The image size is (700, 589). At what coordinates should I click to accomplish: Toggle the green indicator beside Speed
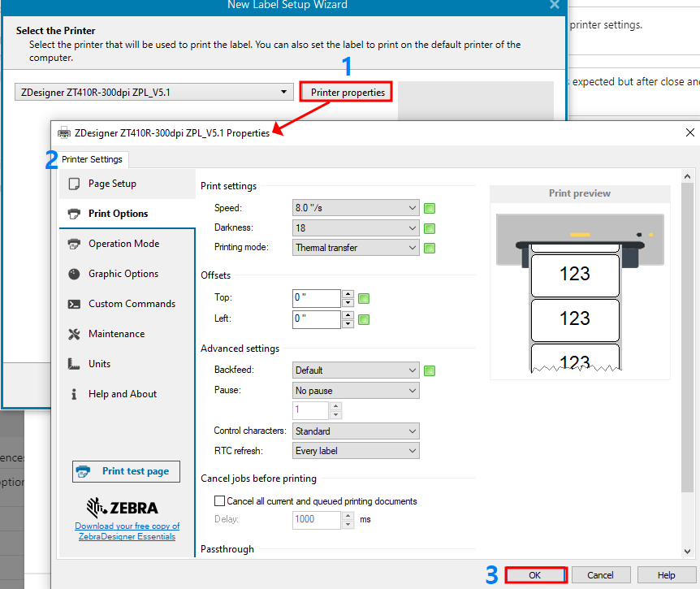pos(429,208)
